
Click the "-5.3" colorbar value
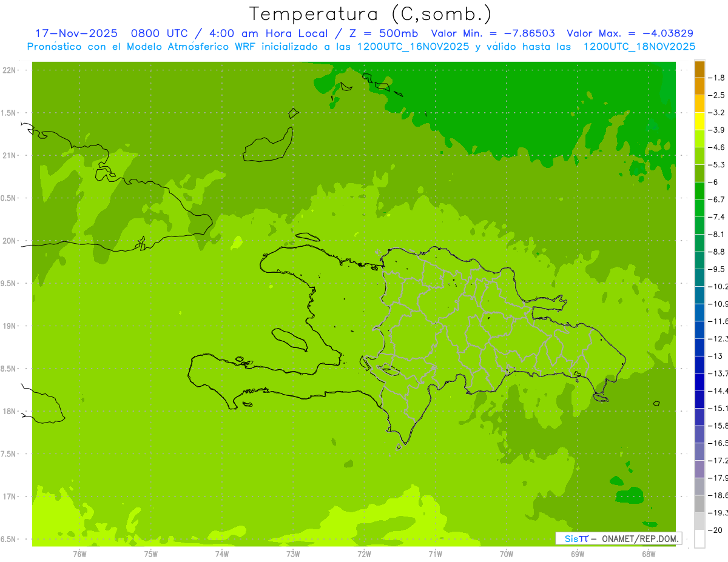[x=716, y=164]
